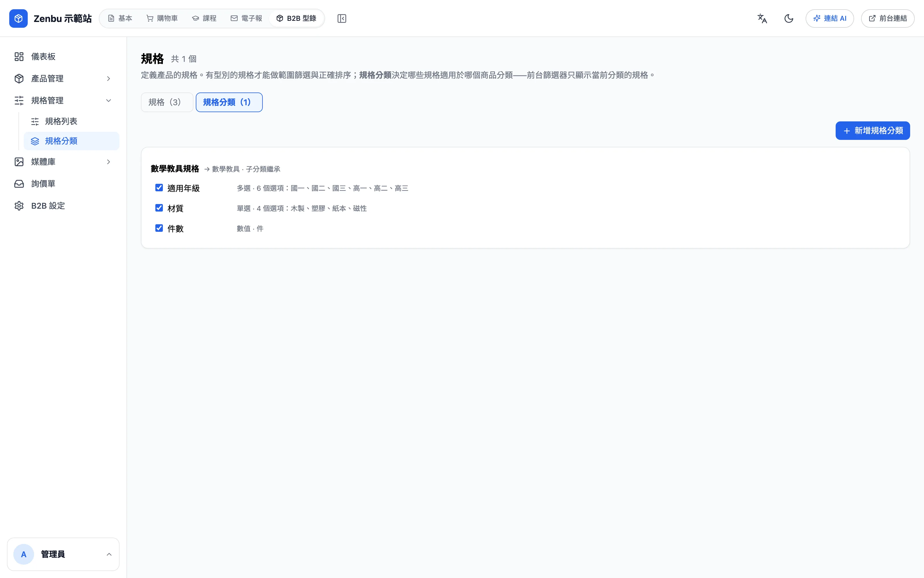Click the Zenbu cube logo icon
The image size is (924, 578).
pos(18,18)
